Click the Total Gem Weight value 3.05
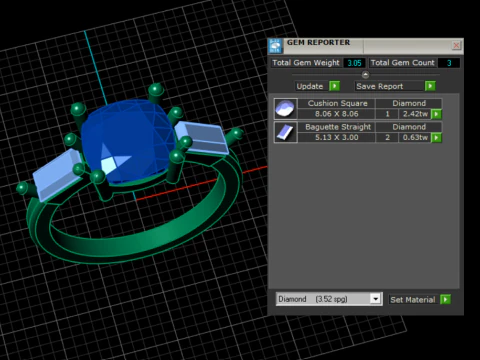The width and height of the screenshot is (480, 360). point(354,63)
